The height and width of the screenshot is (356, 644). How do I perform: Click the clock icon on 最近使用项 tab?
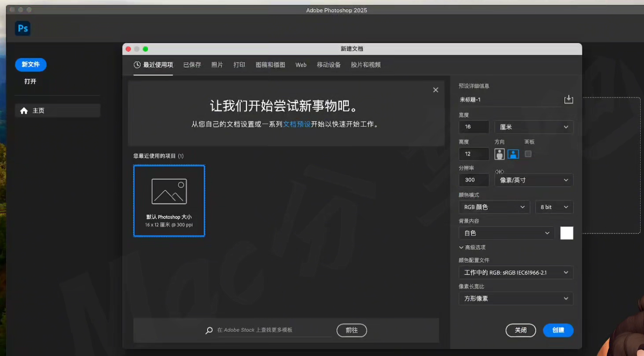(x=137, y=65)
